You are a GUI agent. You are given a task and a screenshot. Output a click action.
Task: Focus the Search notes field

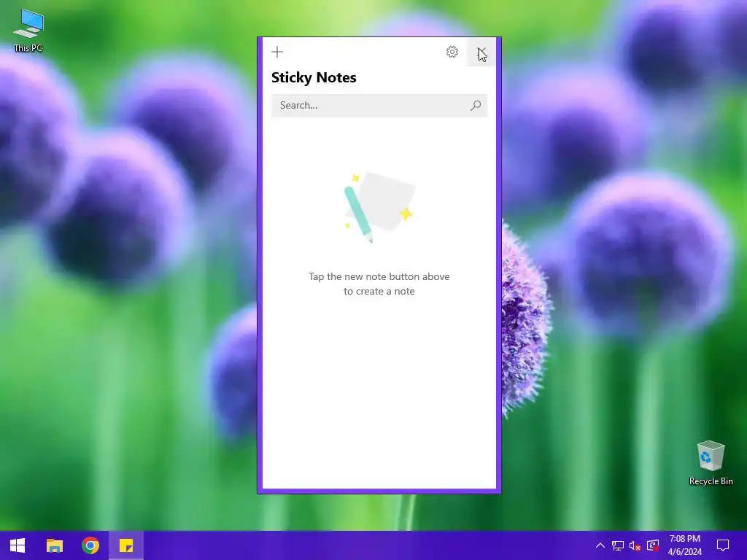(379, 105)
